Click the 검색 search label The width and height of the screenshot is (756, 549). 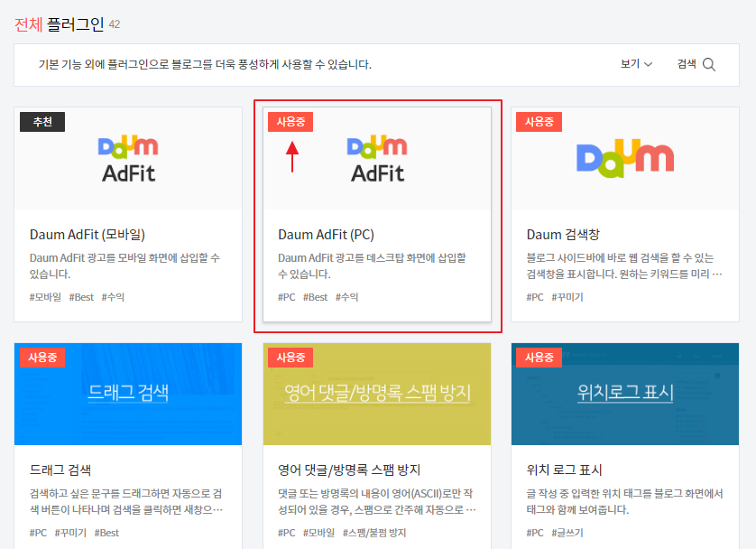point(687,64)
